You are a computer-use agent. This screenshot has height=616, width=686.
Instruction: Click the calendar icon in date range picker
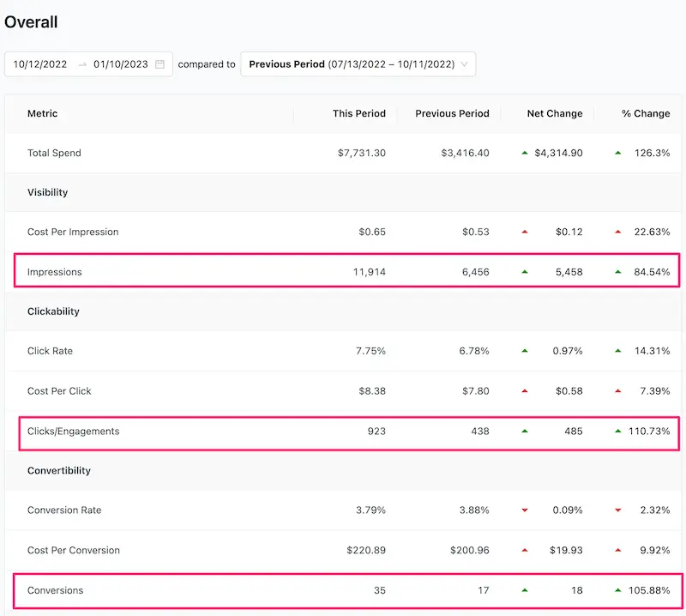pyautogui.click(x=159, y=64)
